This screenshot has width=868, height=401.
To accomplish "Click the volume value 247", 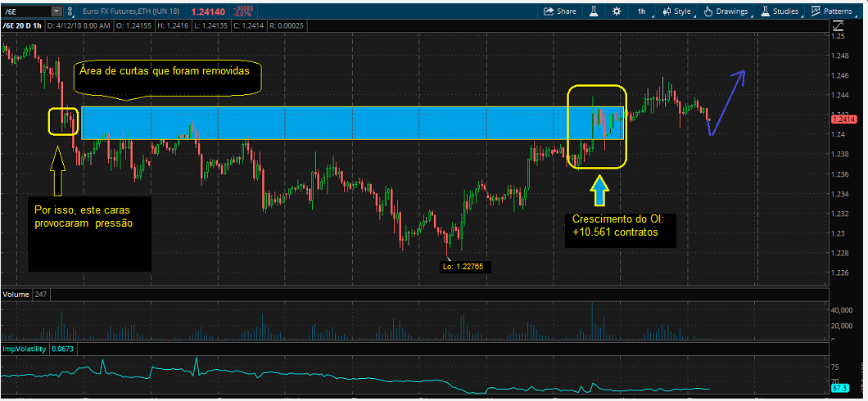I will click(x=40, y=295).
